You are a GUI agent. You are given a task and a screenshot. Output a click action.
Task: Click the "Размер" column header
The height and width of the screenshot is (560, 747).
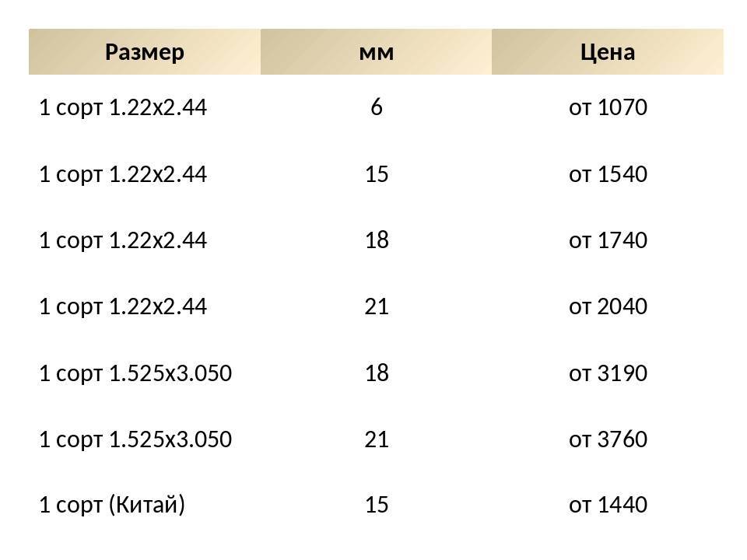click(144, 52)
